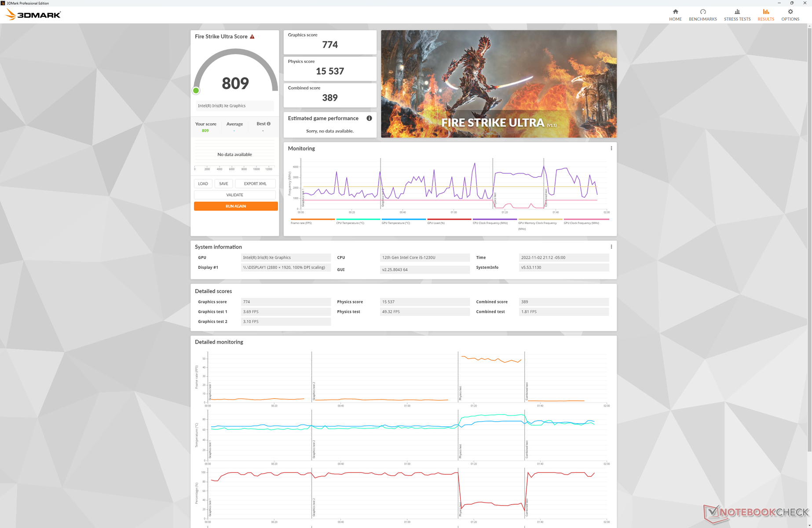
Task: Click the 3DMark logo
Action: tap(33, 15)
